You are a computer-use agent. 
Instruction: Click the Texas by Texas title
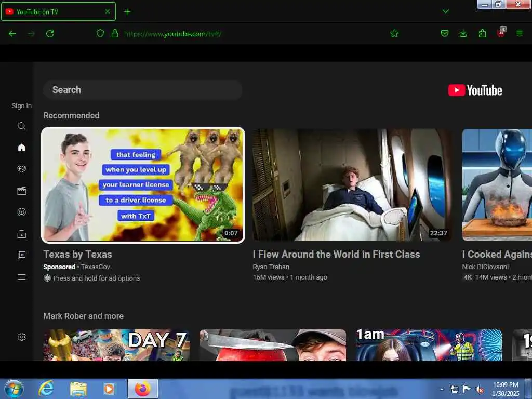point(77,254)
